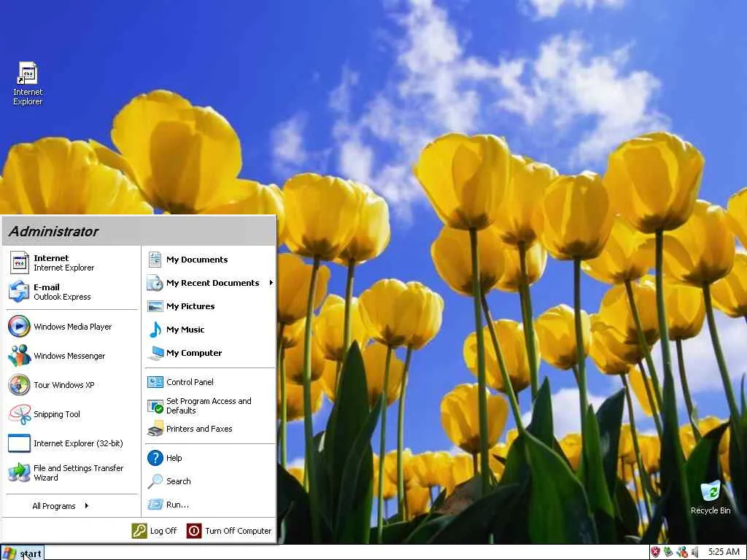Click the Windows Messenger tray icon
747x560 pixels.
click(682, 553)
